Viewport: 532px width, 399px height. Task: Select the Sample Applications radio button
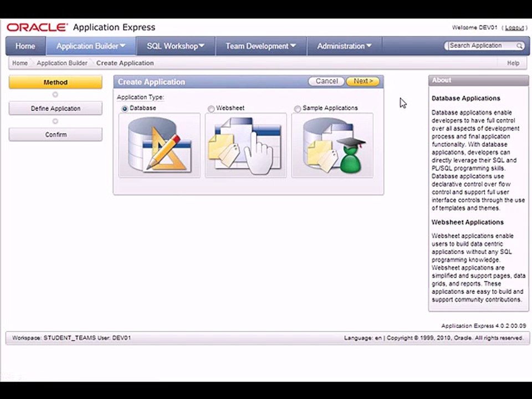tap(298, 109)
